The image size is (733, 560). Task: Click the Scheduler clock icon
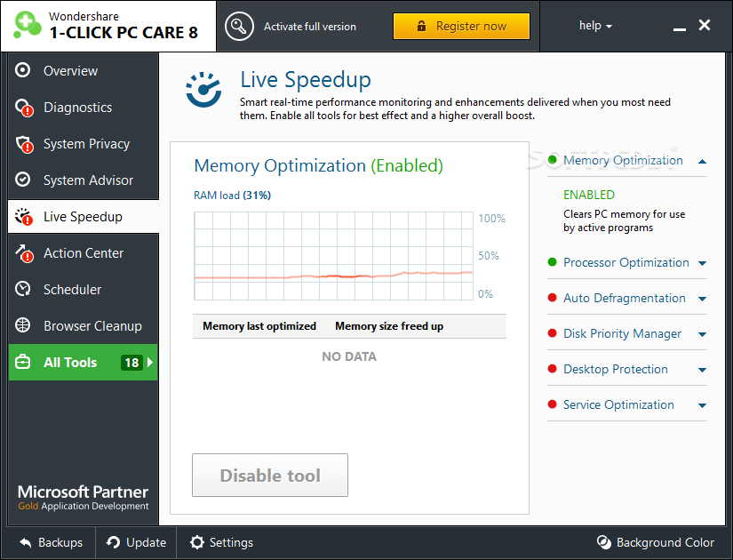click(22, 289)
